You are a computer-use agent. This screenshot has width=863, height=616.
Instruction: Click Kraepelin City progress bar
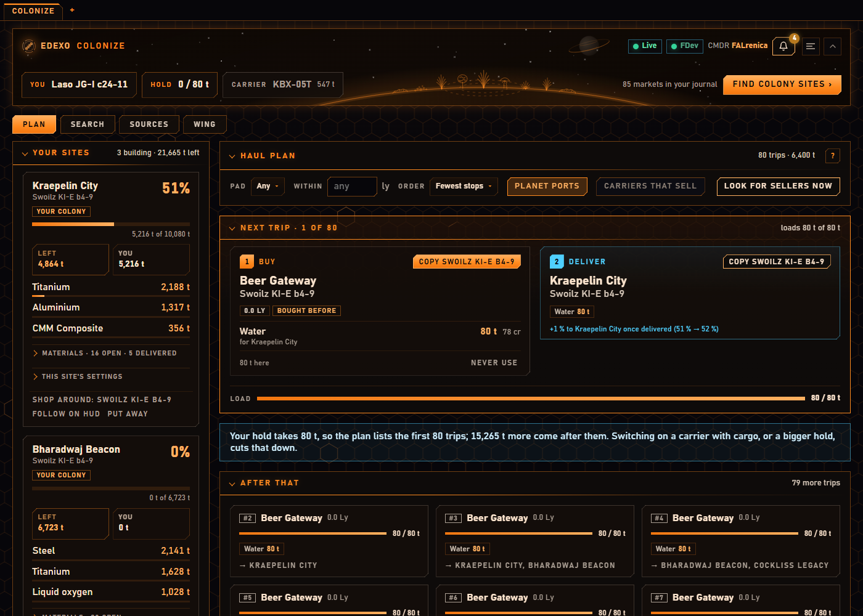[111, 224]
